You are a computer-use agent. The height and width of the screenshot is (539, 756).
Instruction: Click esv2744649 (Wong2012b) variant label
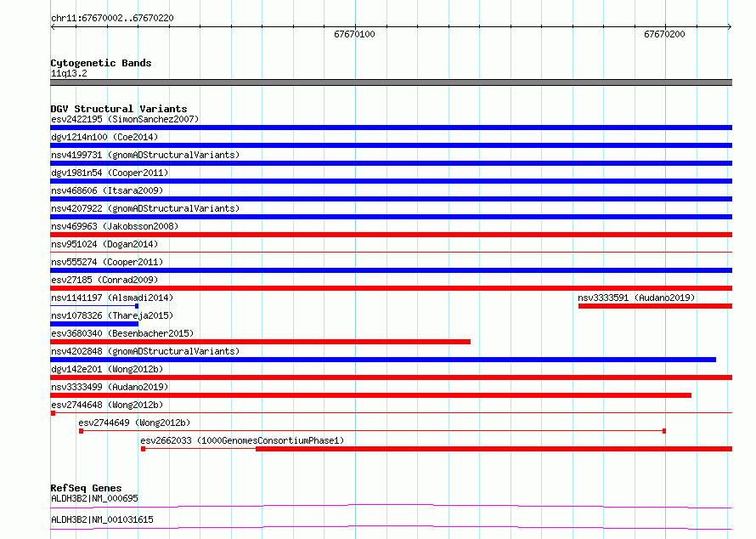point(134,423)
